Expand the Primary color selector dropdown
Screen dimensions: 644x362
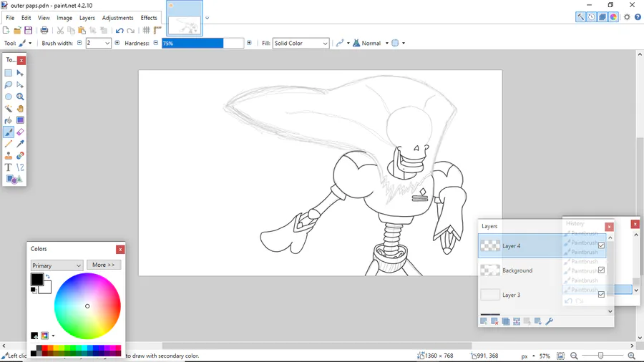(57, 265)
